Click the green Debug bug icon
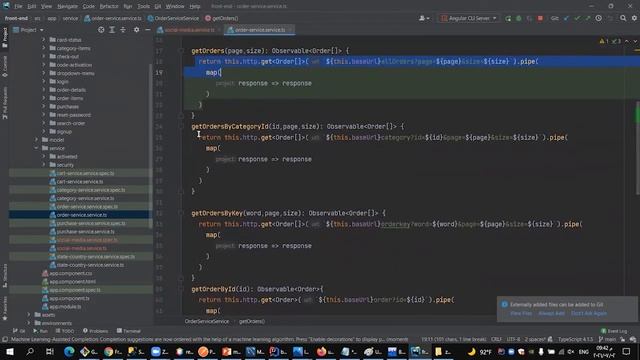 (x=519, y=18)
